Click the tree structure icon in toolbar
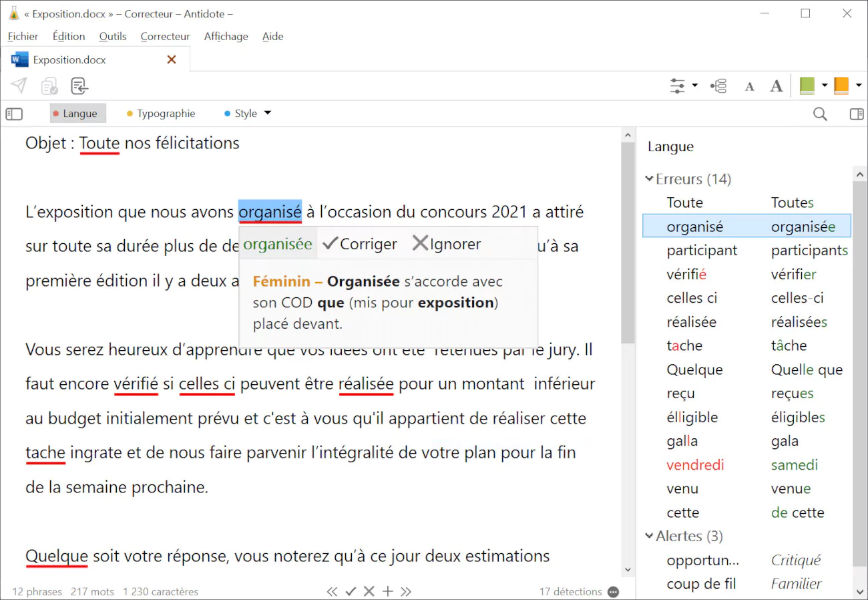Viewport: 868px width, 600px height. (x=718, y=86)
